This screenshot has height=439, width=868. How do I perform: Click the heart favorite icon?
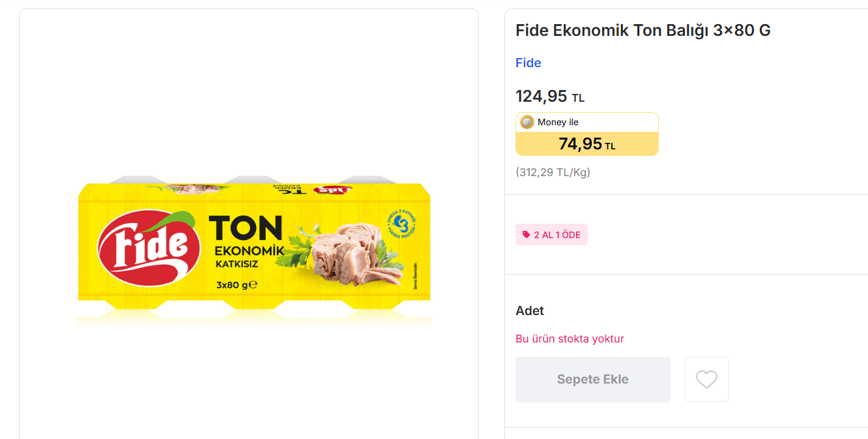pos(706,380)
